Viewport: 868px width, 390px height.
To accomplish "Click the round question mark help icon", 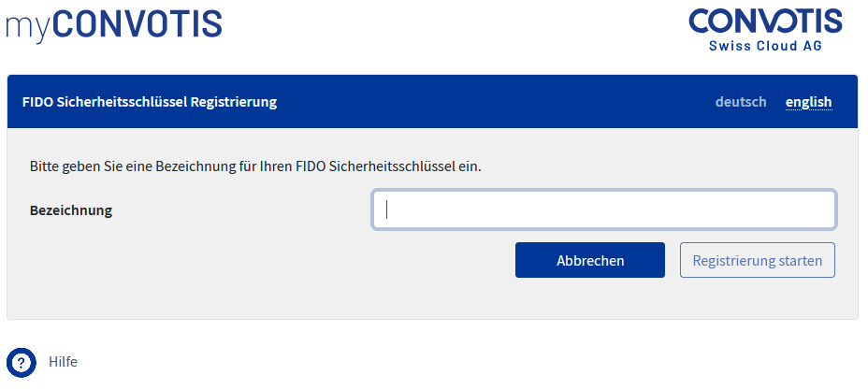I will click(21, 362).
